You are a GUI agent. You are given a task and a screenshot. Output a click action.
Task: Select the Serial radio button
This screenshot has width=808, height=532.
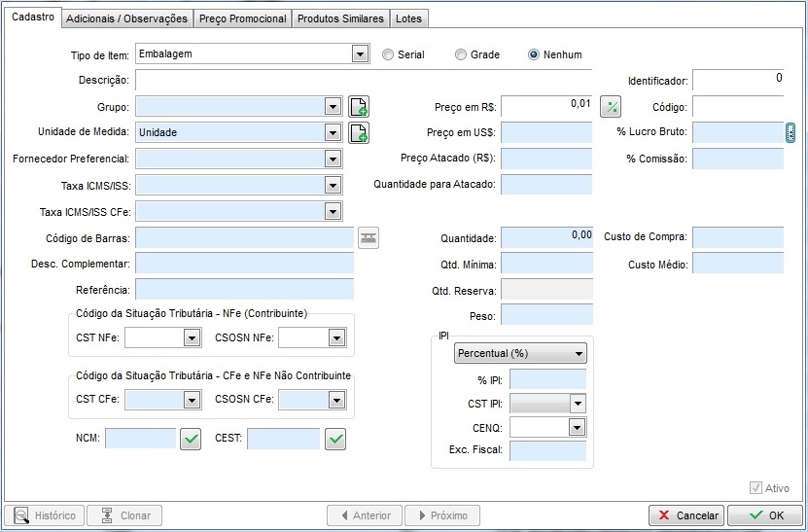click(x=389, y=55)
